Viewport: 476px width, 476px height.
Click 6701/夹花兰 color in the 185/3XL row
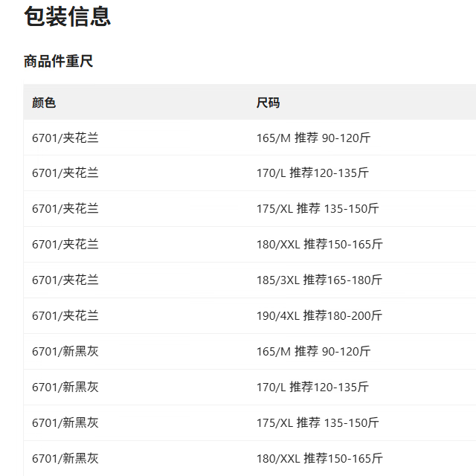point(65,280)
